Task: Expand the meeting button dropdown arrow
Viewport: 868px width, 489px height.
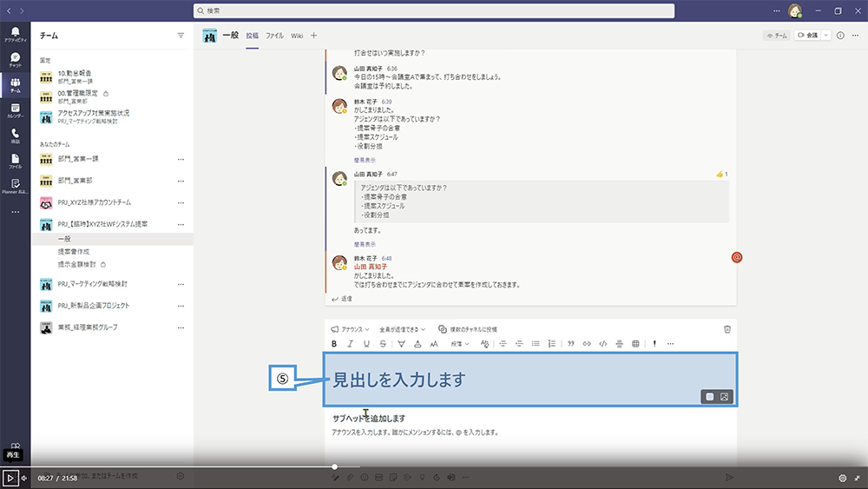Action: point(826,36)
